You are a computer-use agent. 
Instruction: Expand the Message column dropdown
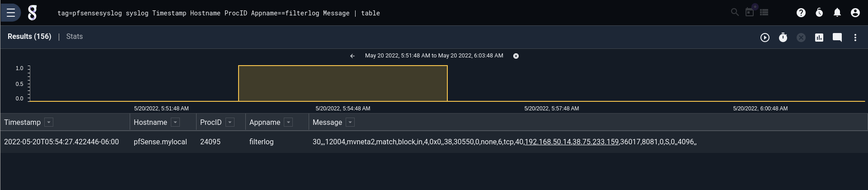click(350, 122)
